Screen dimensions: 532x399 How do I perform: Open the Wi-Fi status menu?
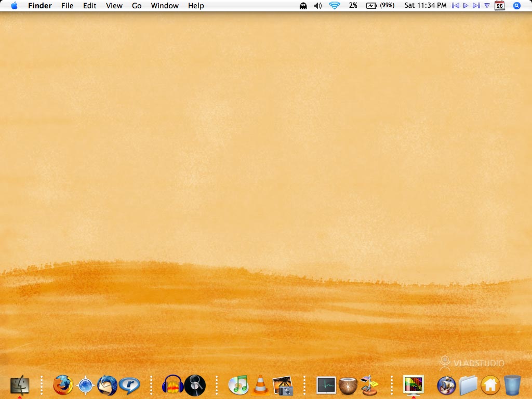[335, 5]
